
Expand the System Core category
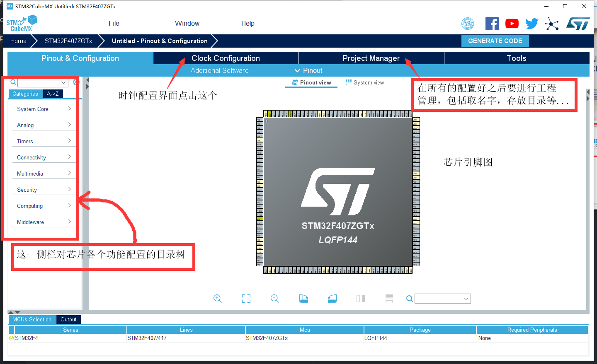44,109
